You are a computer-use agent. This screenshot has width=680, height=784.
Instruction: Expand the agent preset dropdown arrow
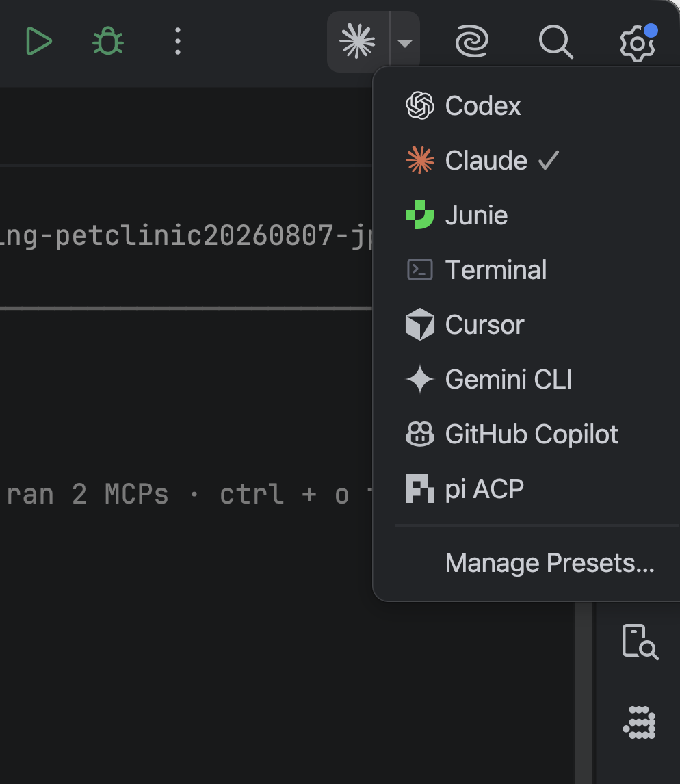click(x=405, y=42)
